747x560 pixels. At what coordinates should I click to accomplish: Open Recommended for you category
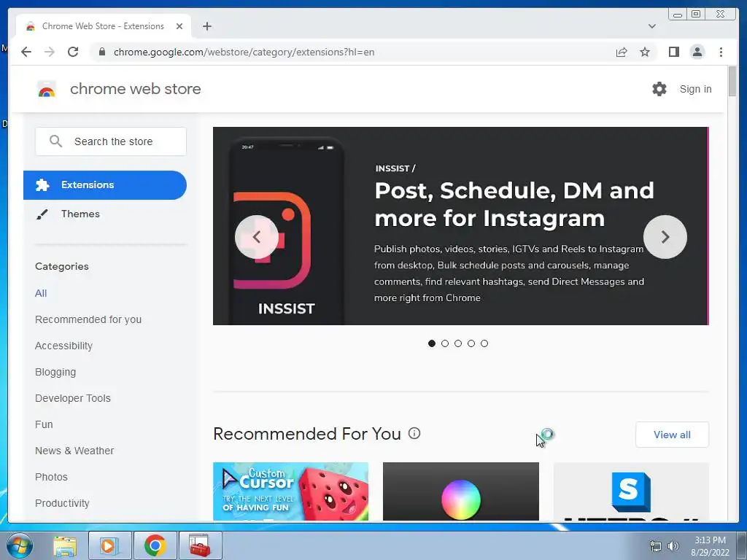tap(88, 319)
